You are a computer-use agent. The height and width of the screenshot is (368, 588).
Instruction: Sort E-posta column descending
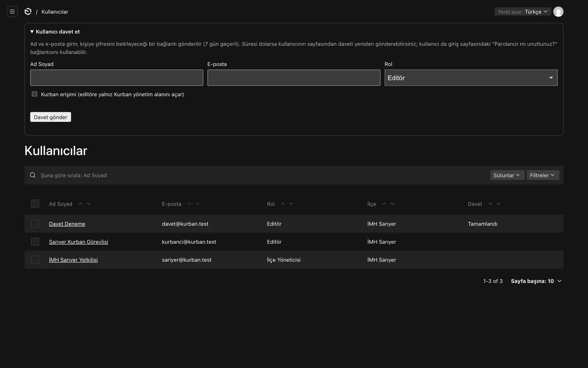[x=198, y=204]
